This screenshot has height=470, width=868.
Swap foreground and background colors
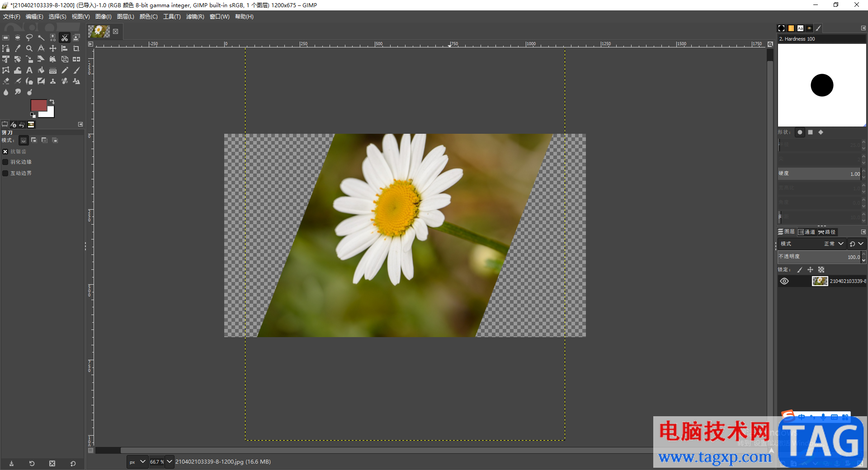coord(52,102)
